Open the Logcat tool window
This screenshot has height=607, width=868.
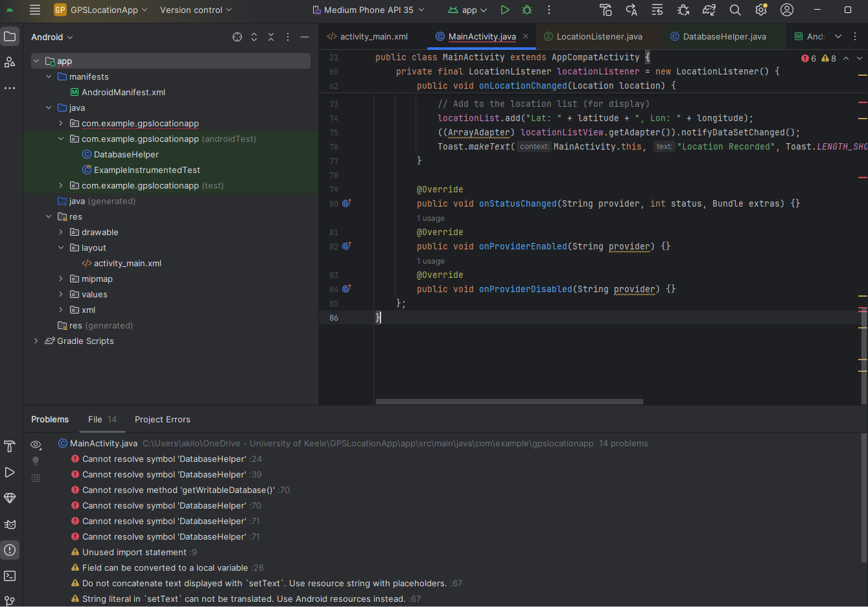pyautogui.click(x=10, y=524)
